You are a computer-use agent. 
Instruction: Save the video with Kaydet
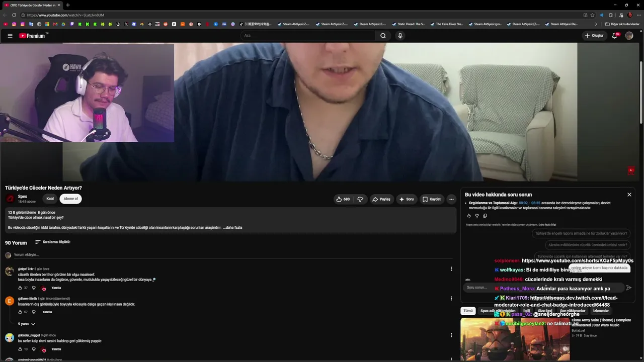point(432,199)
